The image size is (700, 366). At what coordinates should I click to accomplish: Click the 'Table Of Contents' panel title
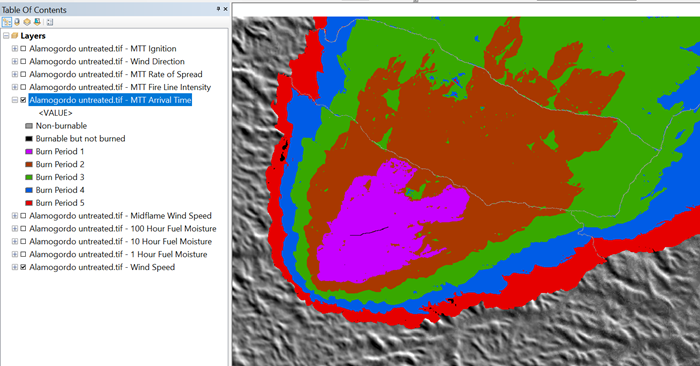[x=34, y=10]
